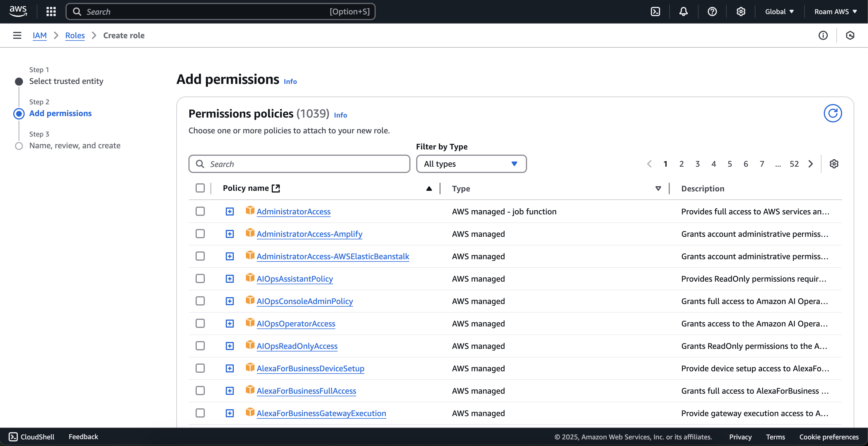Check the AdministratorAccess-Amplify policy
This screenshot has height=446, width=868.
click(x=200, y=234)
